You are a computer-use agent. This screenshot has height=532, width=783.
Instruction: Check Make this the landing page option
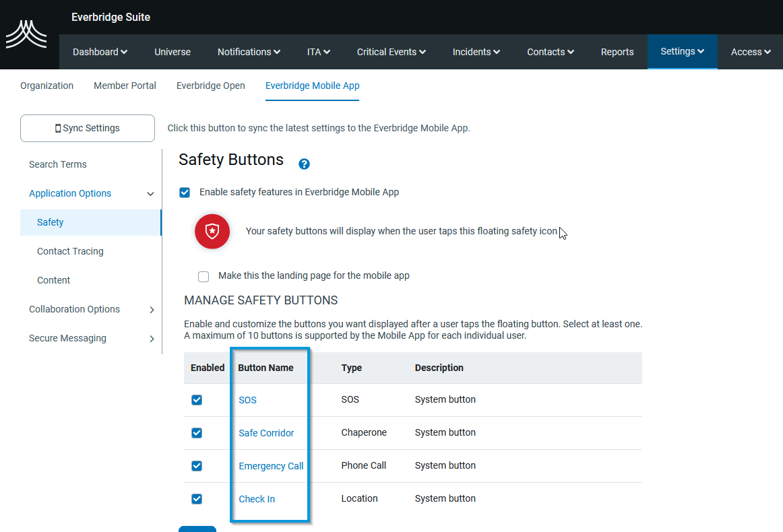[203, 276]
